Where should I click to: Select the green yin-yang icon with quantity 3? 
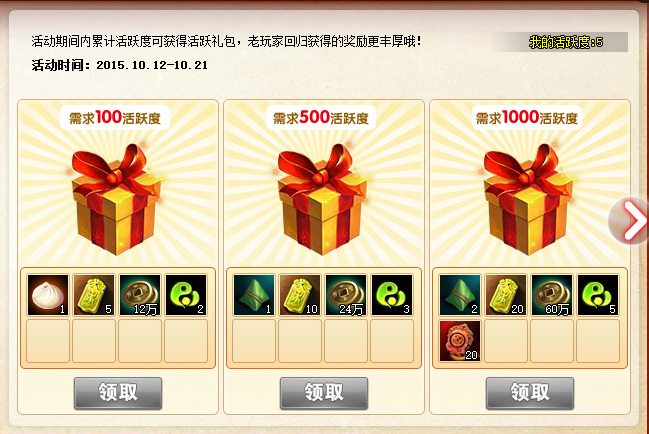click(392, 295)
